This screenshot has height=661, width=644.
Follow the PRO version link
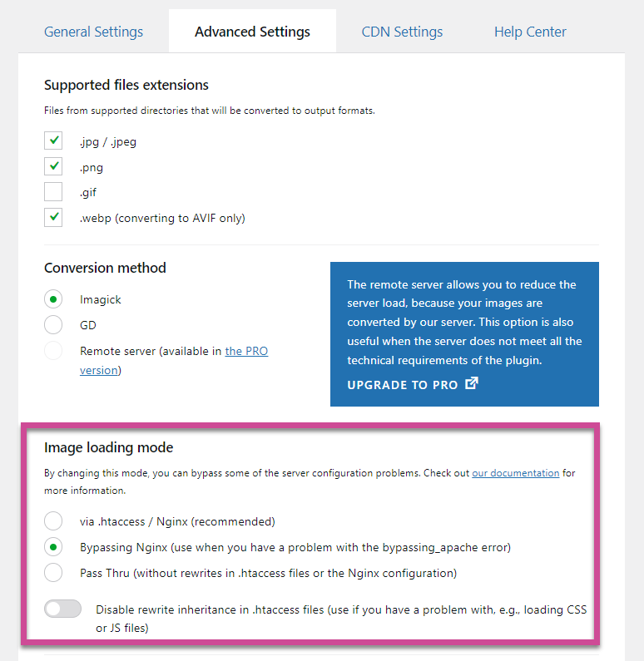174,360
